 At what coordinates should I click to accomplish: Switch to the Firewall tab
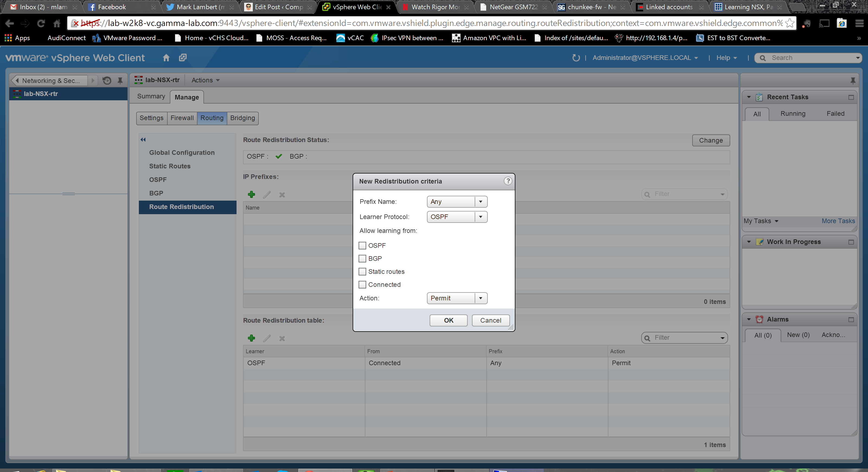point(182,118)
